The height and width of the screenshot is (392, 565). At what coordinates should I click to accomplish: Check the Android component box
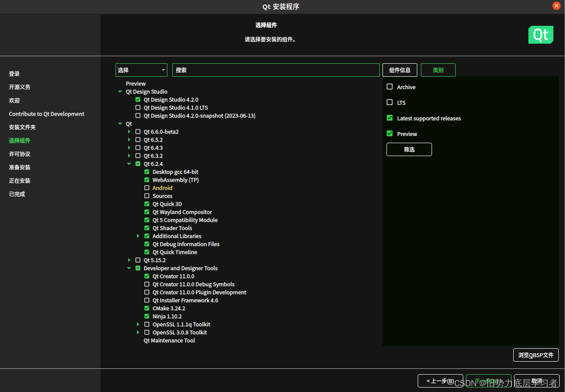147,188
